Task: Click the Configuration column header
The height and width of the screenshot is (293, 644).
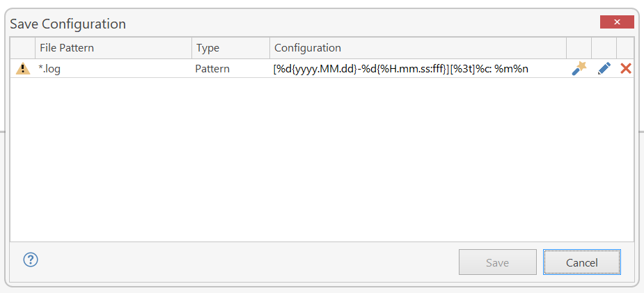Action: click(x=418, y=48)
